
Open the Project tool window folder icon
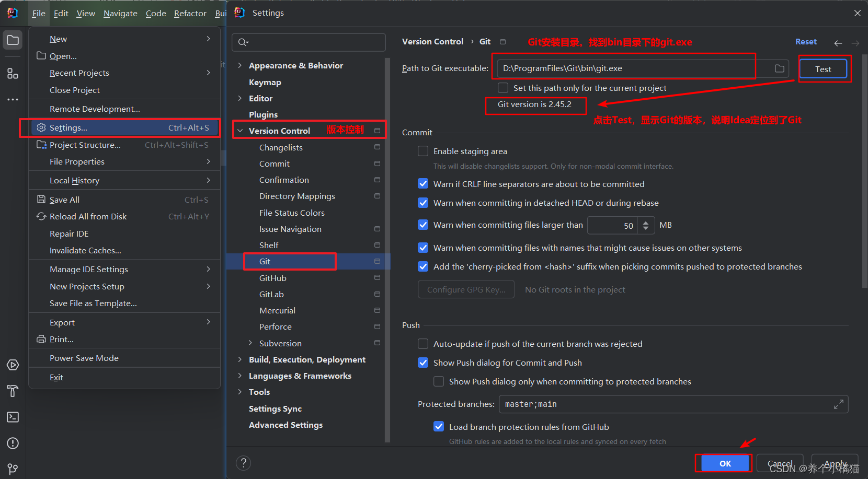pyautogui.click(x=13, y=40)
